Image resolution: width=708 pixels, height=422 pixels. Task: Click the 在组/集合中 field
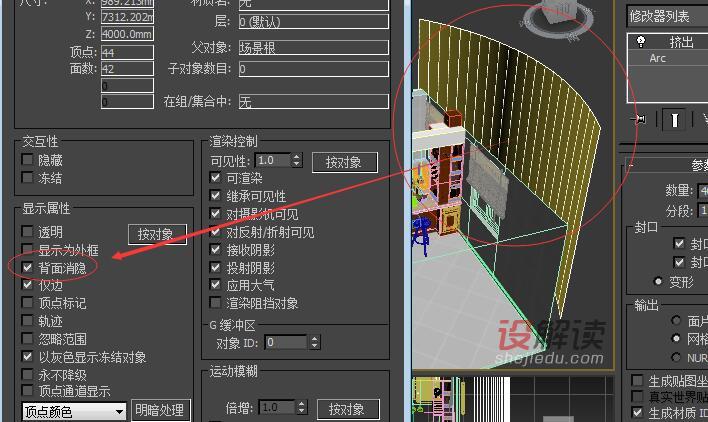[313, 102]
